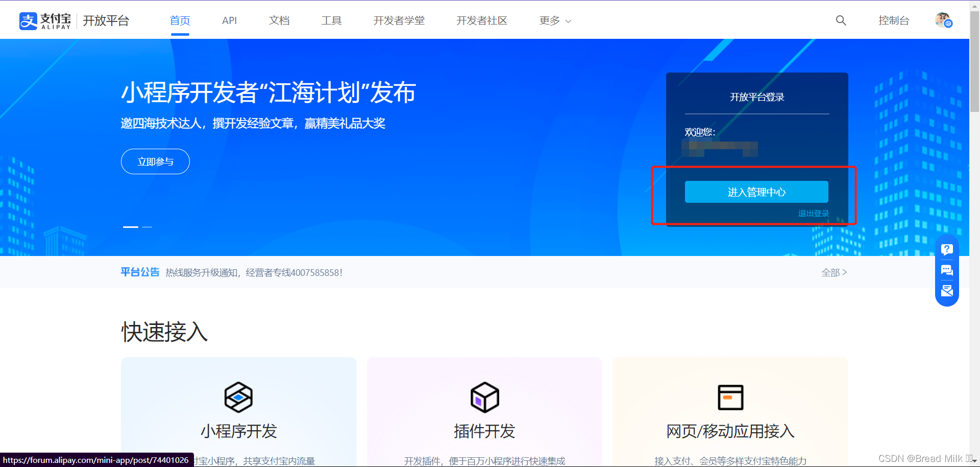Open the 开发者社区 menu item
Screen dimensions: 980x467
481,20
